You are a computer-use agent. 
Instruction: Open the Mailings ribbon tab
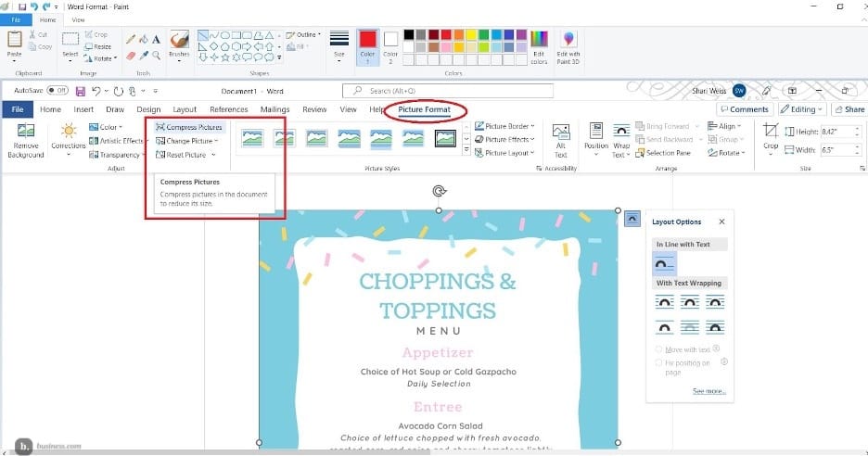274,109
